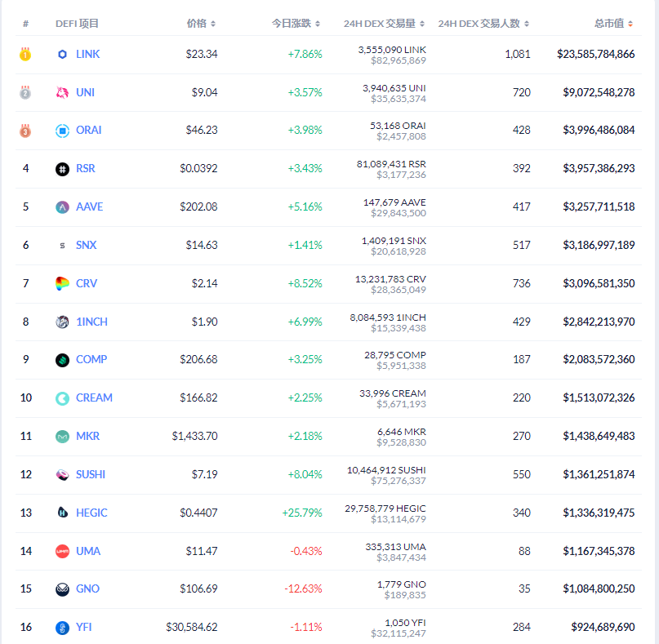Open the AAVE project link
Viewport: 659px width, 644px height.
click(90, 207)
